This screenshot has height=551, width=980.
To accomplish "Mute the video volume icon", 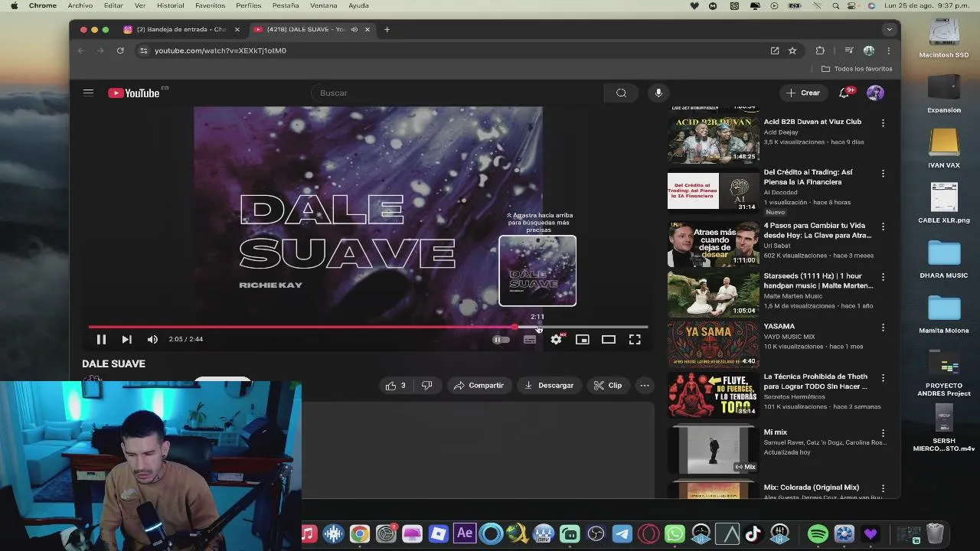I will (x=152, y=339).
